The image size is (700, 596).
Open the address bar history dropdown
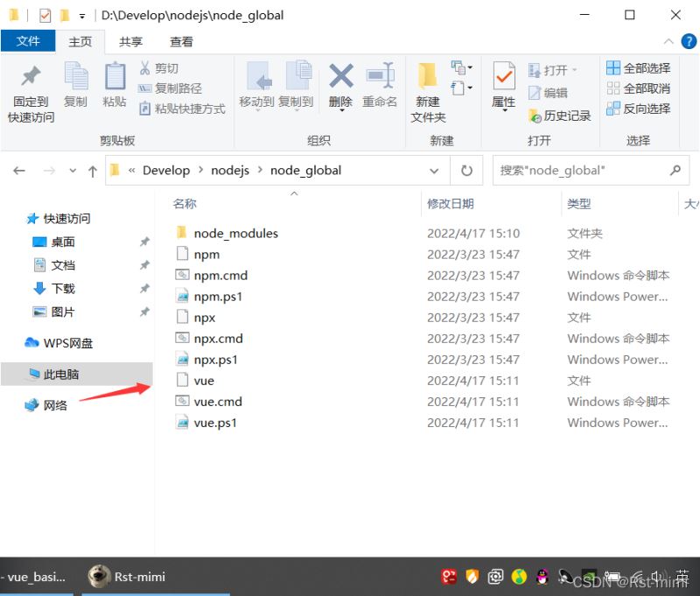[x=434, y=171]
